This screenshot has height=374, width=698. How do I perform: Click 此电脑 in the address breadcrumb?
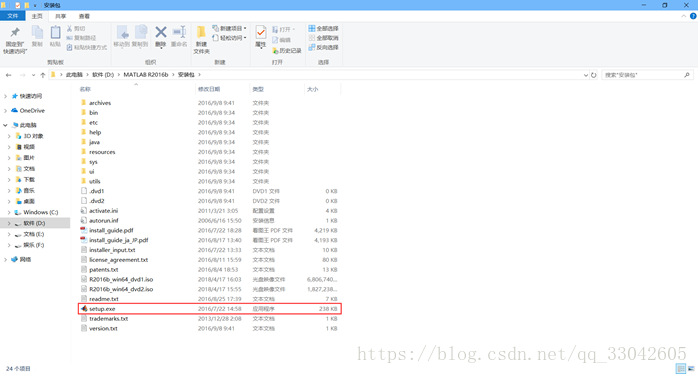click(74, 75)
